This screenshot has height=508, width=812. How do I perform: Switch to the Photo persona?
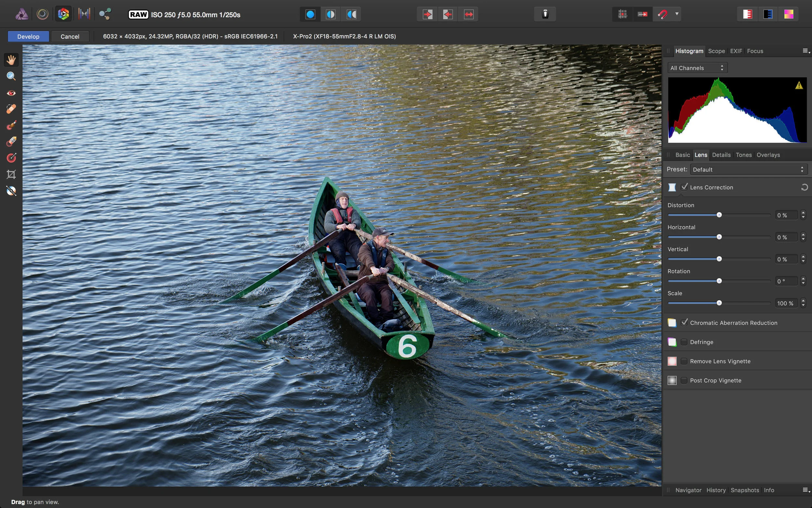pyautogui.click(x=22, y=14)
